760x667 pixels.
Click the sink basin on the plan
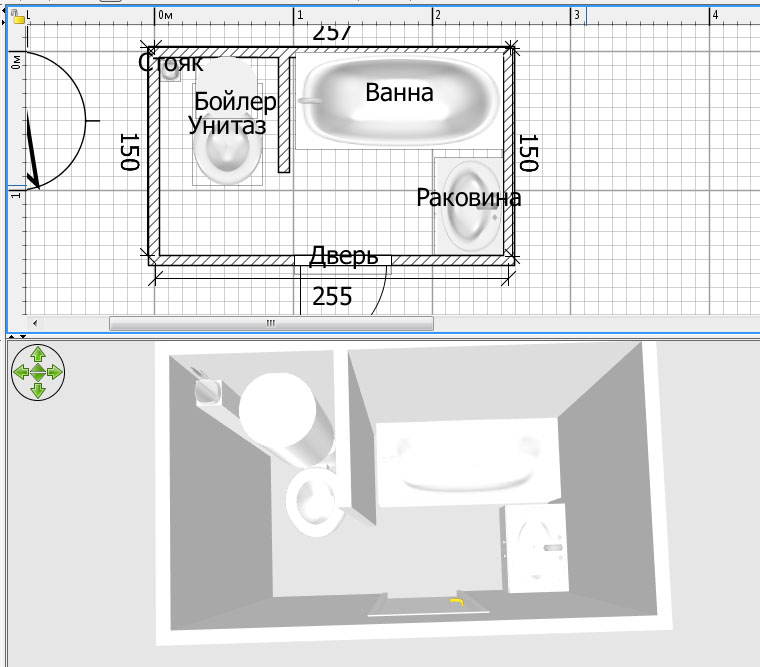[469, 207]
